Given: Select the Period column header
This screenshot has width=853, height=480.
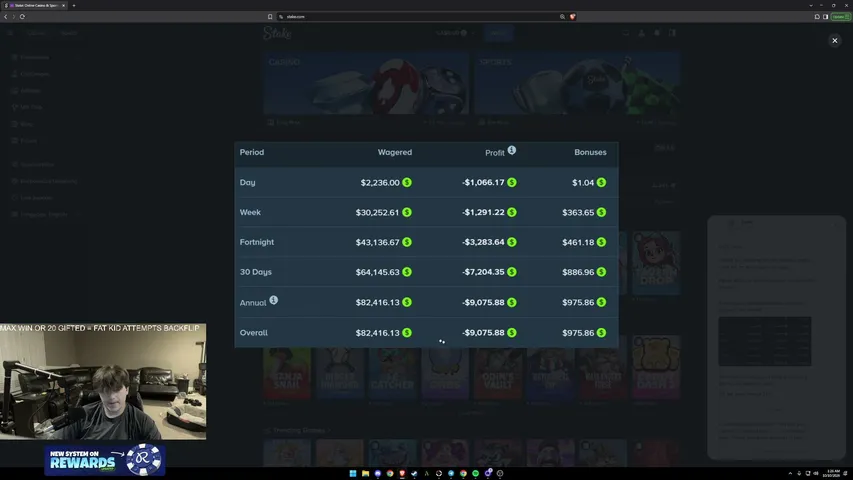Looking at the screenshot, I should (252, 152).
